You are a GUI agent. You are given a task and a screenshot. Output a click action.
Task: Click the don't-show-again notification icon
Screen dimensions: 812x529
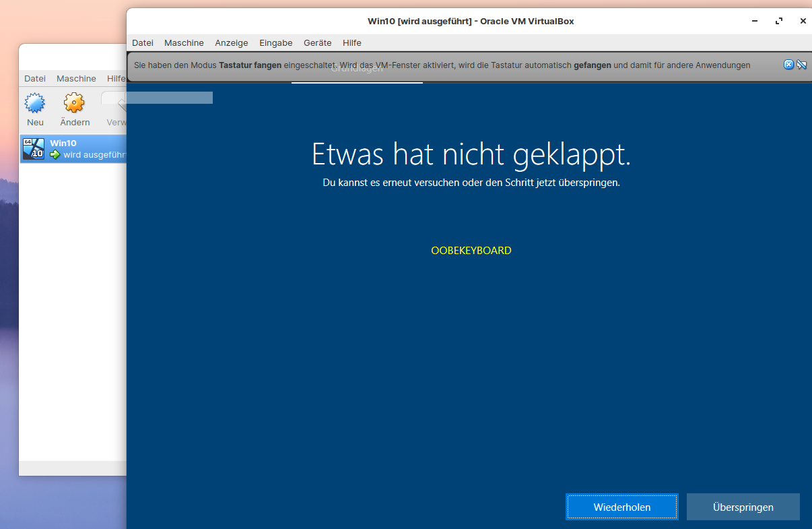click(801, 65)
